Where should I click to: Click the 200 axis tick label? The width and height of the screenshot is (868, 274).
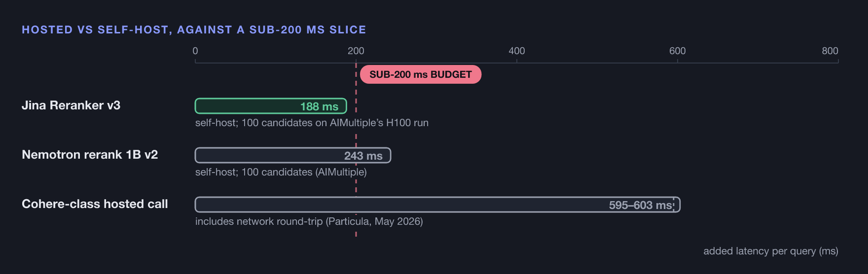pos(356,51)
